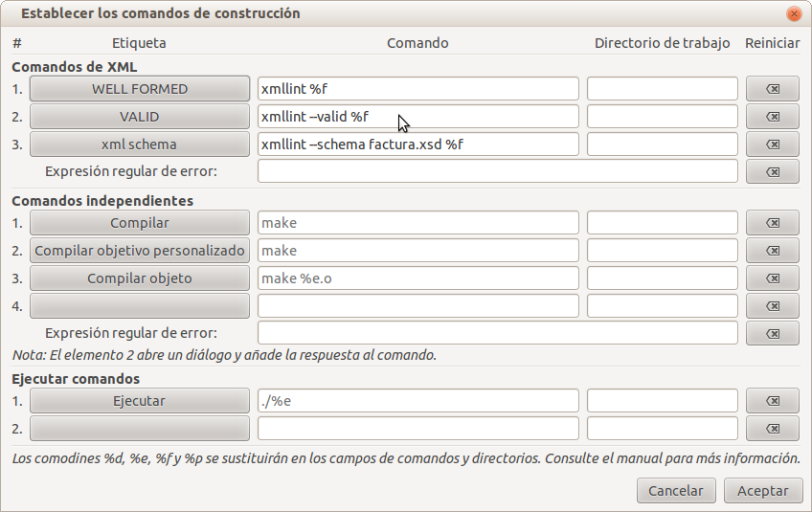Reset the xml schema command row
The height and width of the screenshot is (512, 812).
point(772,145)
